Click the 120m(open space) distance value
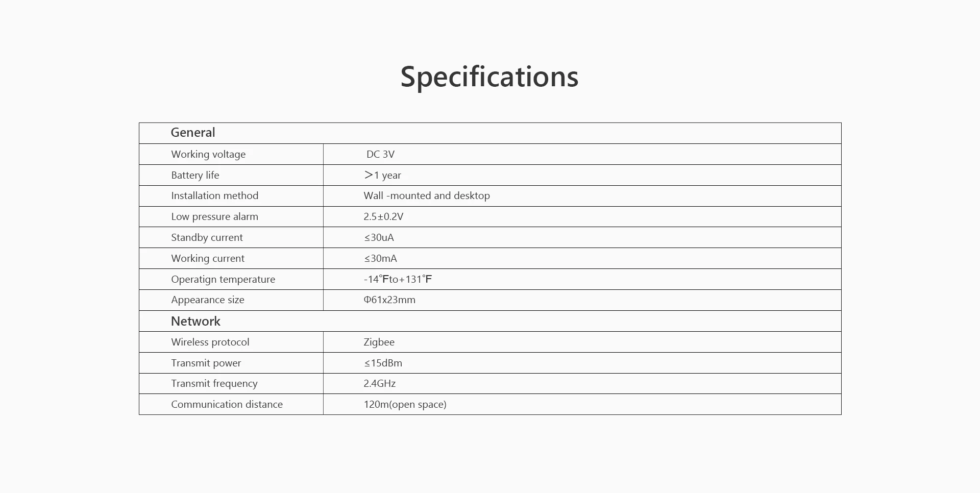 [405, 404]
